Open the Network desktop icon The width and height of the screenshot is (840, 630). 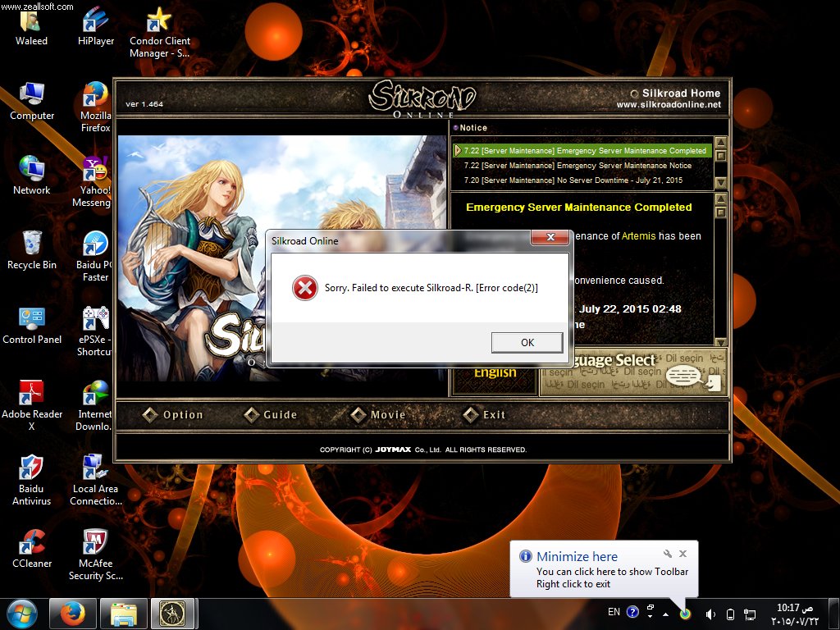point(32,176)
